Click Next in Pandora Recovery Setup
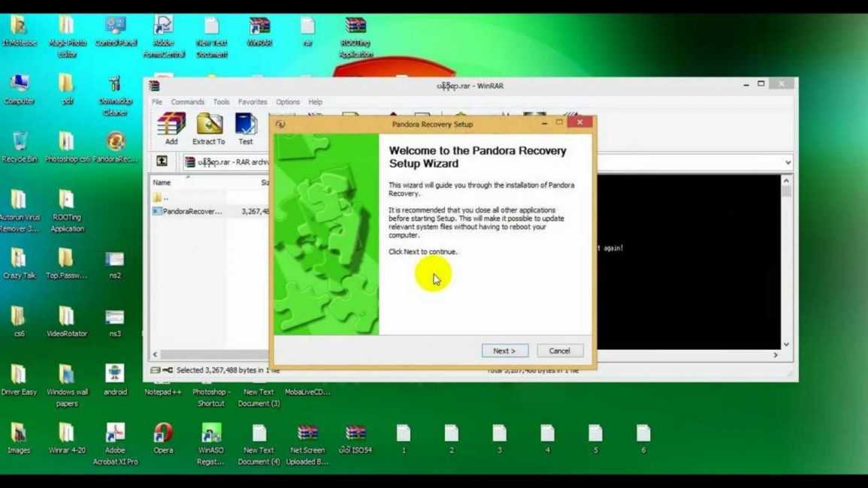Image resolution: width=868 pixels, height=488 pixels. [504, 351]
